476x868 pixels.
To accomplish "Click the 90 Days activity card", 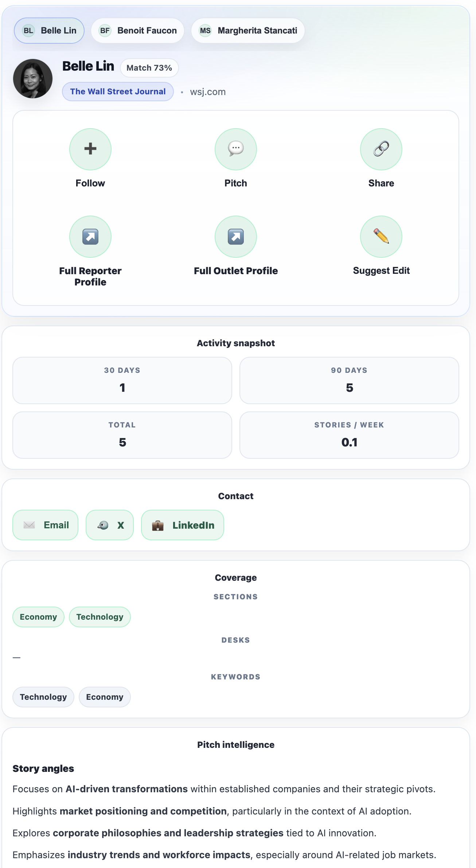I will [x=349, y=380].
